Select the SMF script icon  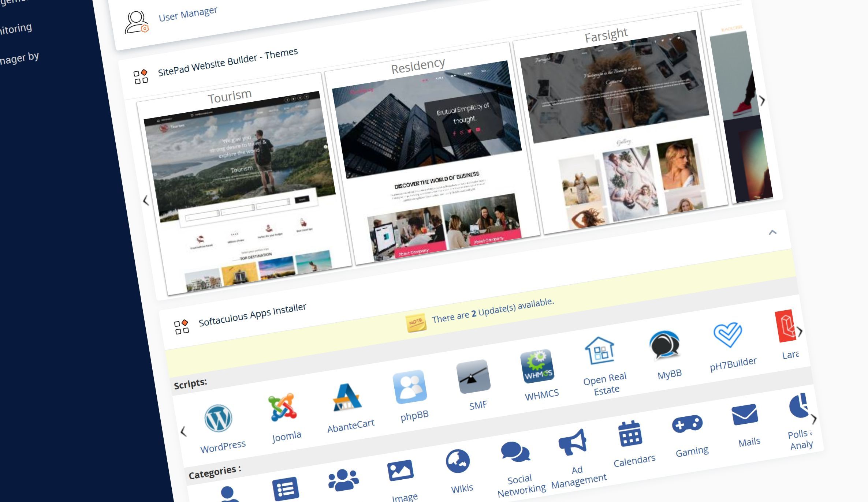pos(473,376)
